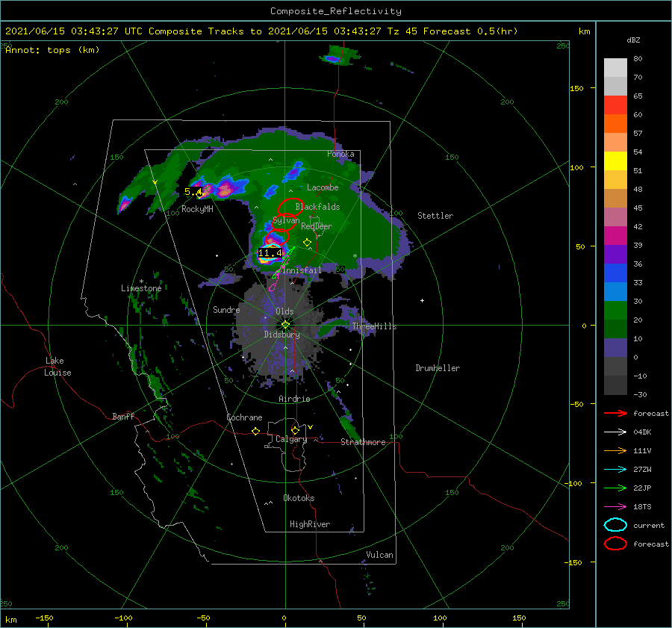Click the Airdrie label

(x=294, y=399)
